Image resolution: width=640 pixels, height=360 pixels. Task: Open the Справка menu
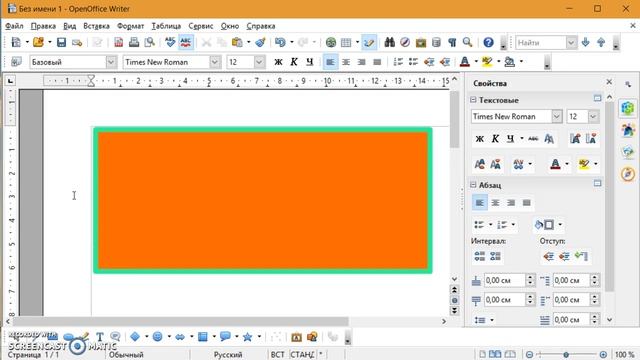click(x=261, y=26)
